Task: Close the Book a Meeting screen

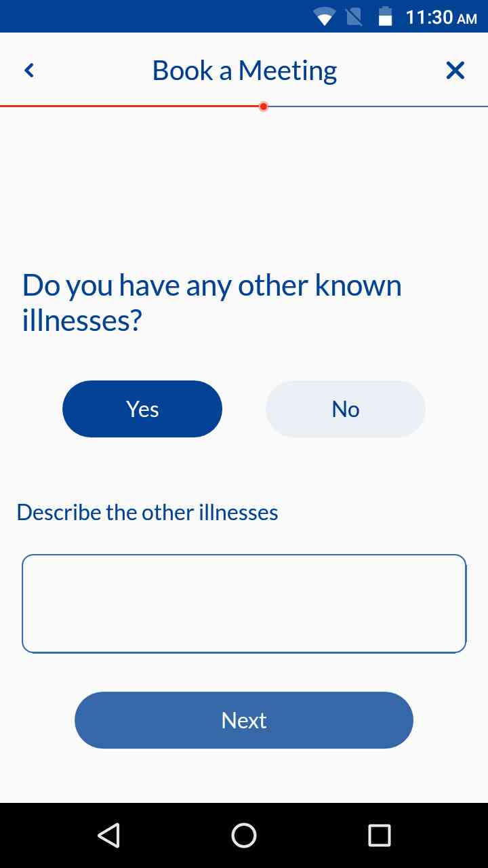Action: coord(455,70)
